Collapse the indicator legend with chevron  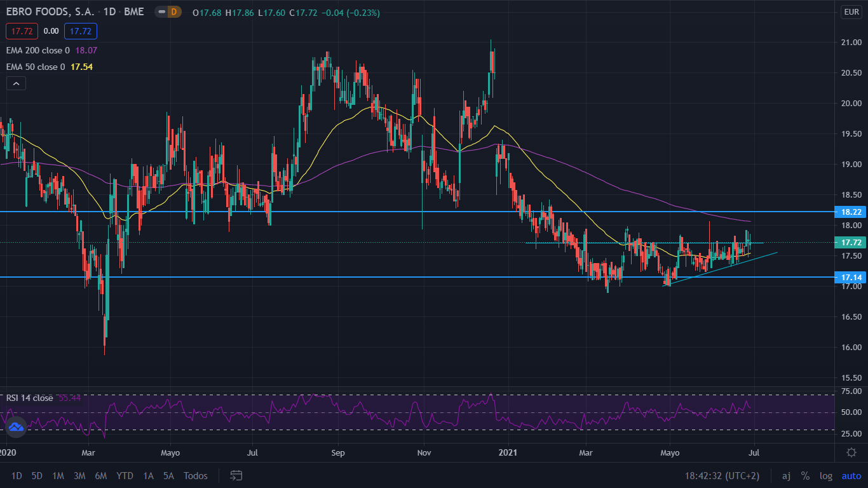(16, 83)
